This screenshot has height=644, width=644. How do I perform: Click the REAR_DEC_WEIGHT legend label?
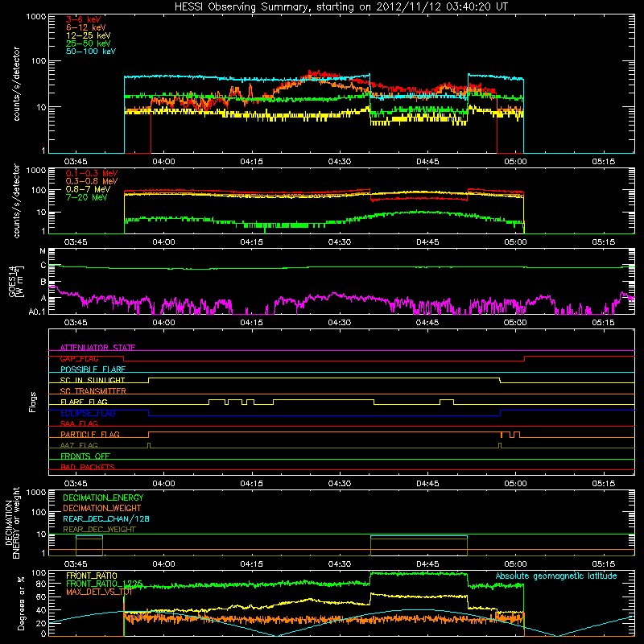click(99, 530)
